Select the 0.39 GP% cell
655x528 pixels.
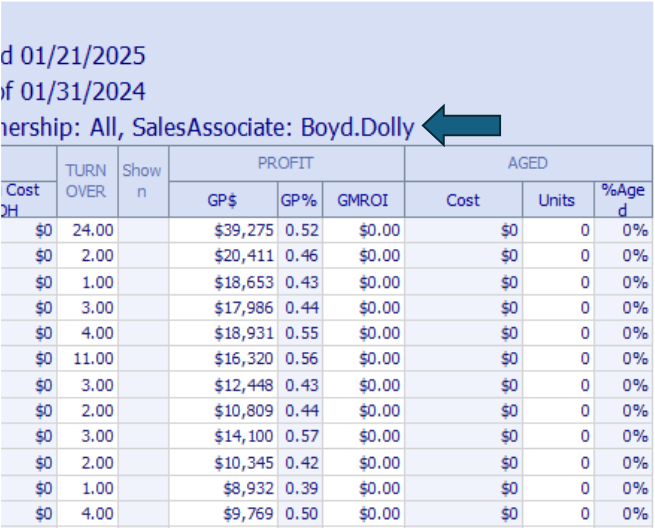(300, 488)
